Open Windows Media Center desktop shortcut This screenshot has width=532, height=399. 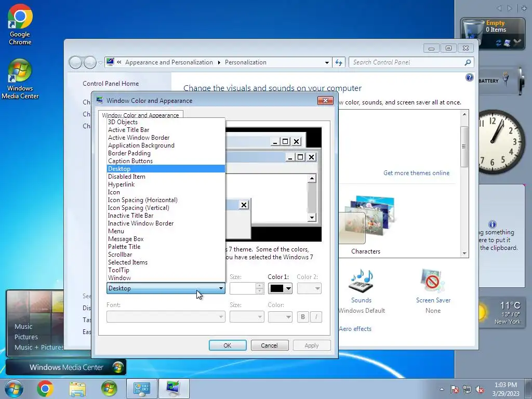pos(20,79)
